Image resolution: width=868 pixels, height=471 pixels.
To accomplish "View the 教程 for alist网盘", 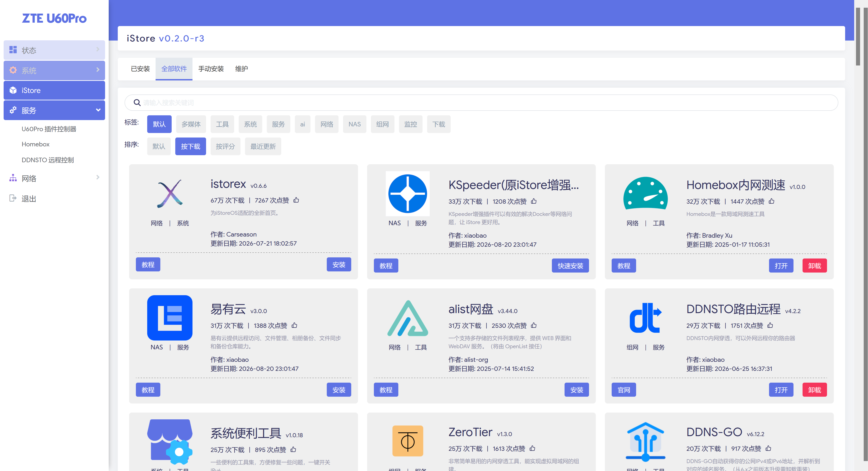I will pos(386,390).
